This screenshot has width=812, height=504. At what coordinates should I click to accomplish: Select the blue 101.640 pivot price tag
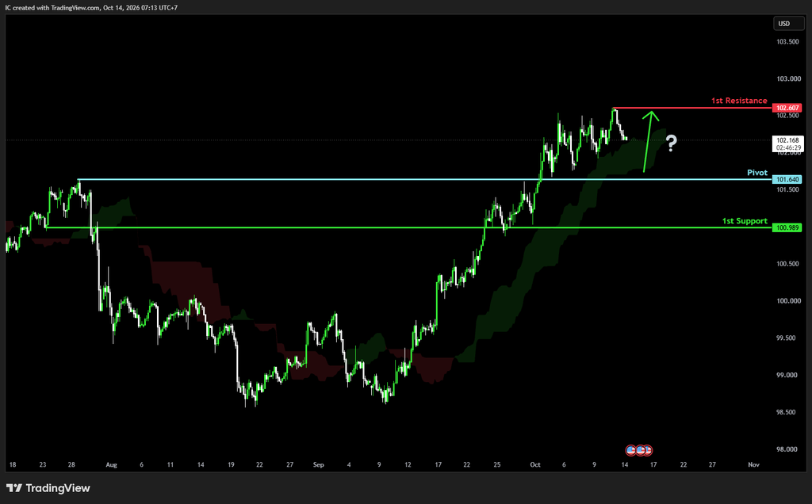(x=787, y=180)
